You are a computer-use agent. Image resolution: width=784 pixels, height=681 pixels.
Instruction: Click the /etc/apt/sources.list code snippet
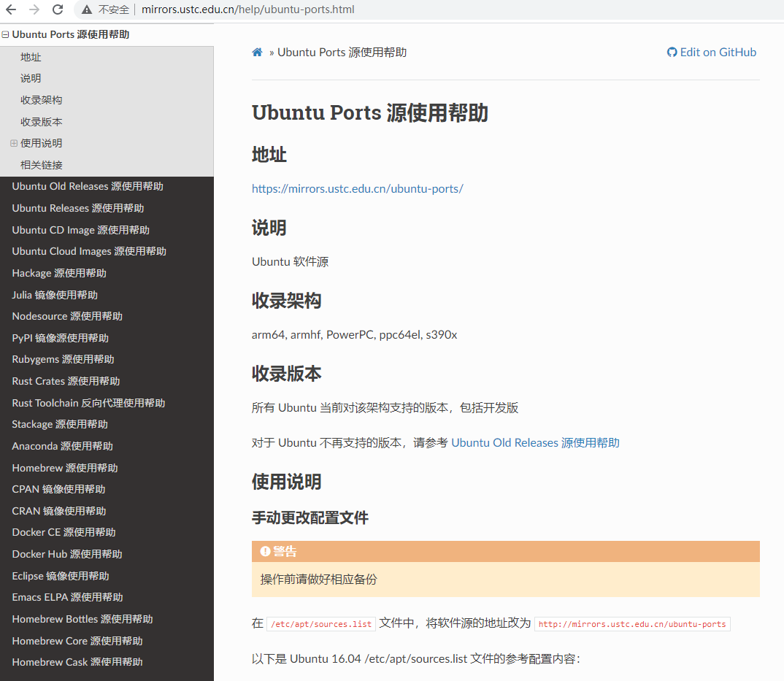click(321, 624)
